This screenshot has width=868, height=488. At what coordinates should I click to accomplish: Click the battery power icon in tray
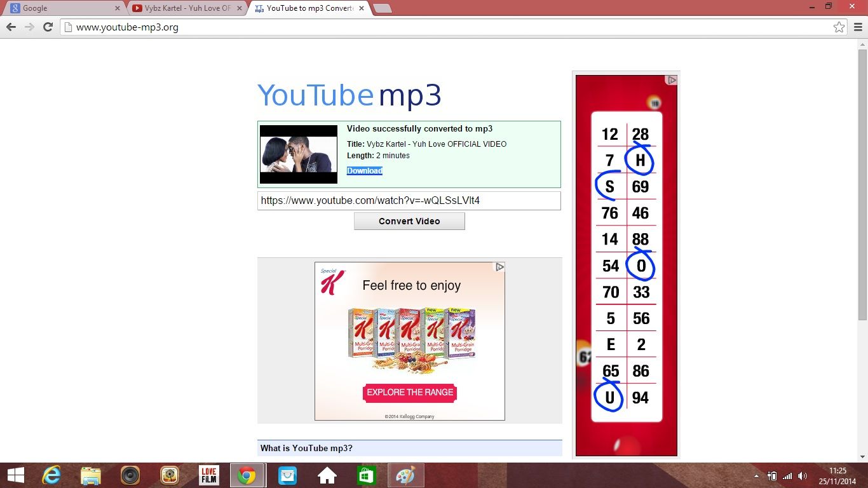click(x=772, y=476)
